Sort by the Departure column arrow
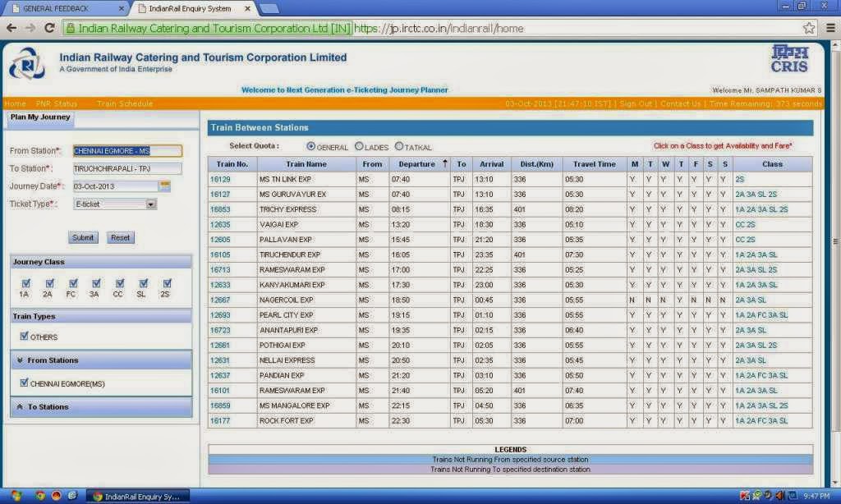 [444, 163]
